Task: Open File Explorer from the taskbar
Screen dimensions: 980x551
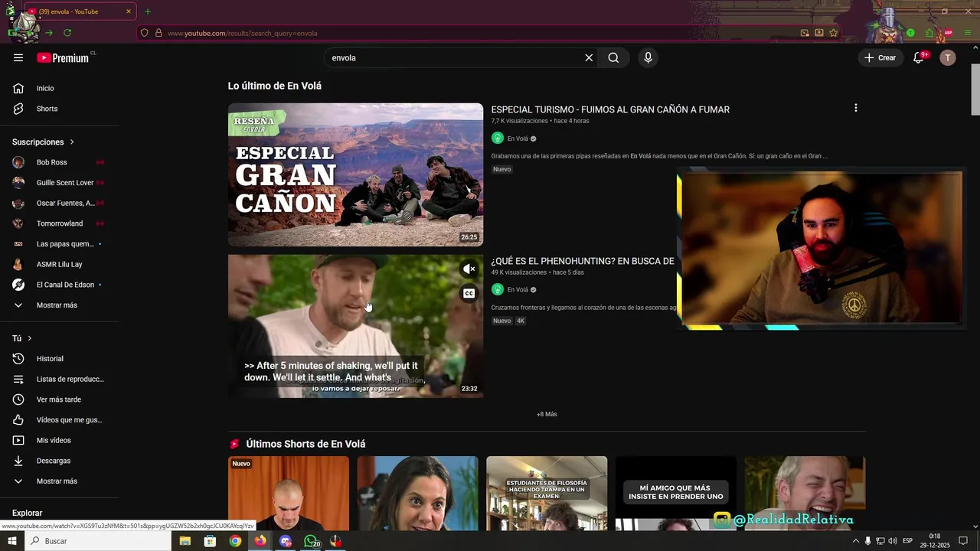Action: pyautogui.click(x=185, y=541)
